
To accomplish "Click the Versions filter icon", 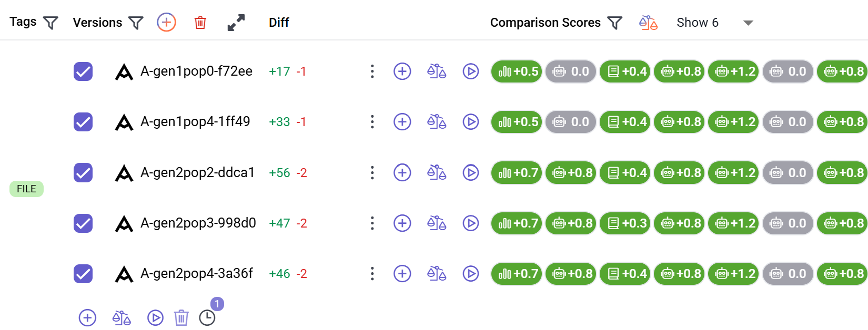I will tap(135, 22).
